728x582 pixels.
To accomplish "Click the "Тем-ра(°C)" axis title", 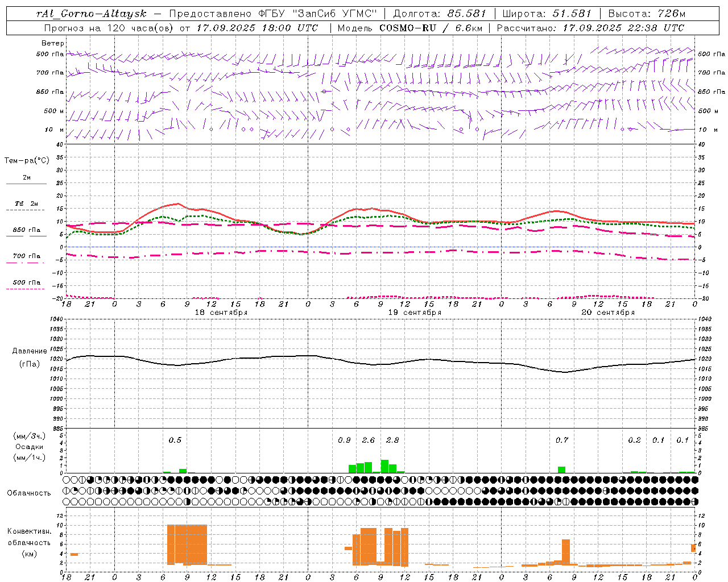I will point(27,161).
